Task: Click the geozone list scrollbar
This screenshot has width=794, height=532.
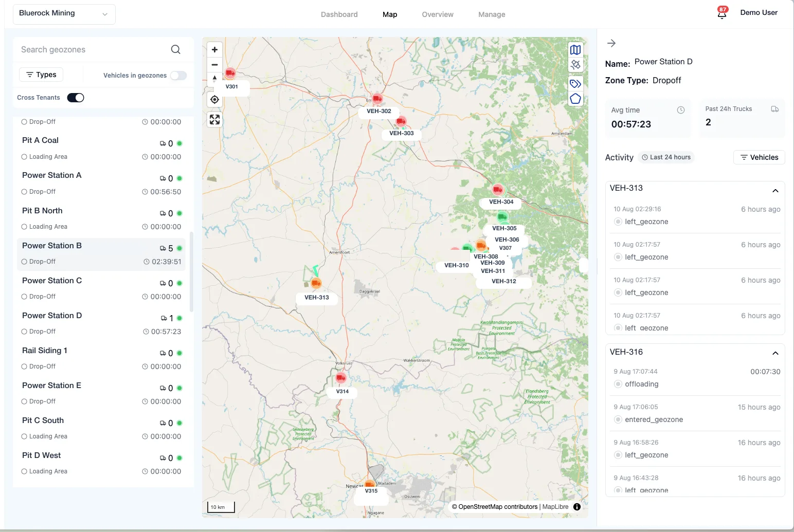Action: point(192,272)
